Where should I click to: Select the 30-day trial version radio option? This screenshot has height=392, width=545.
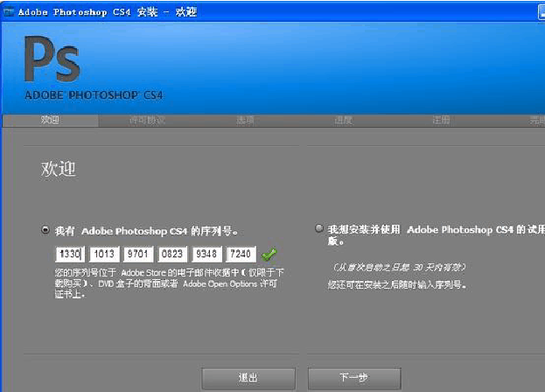click(319, 229)
